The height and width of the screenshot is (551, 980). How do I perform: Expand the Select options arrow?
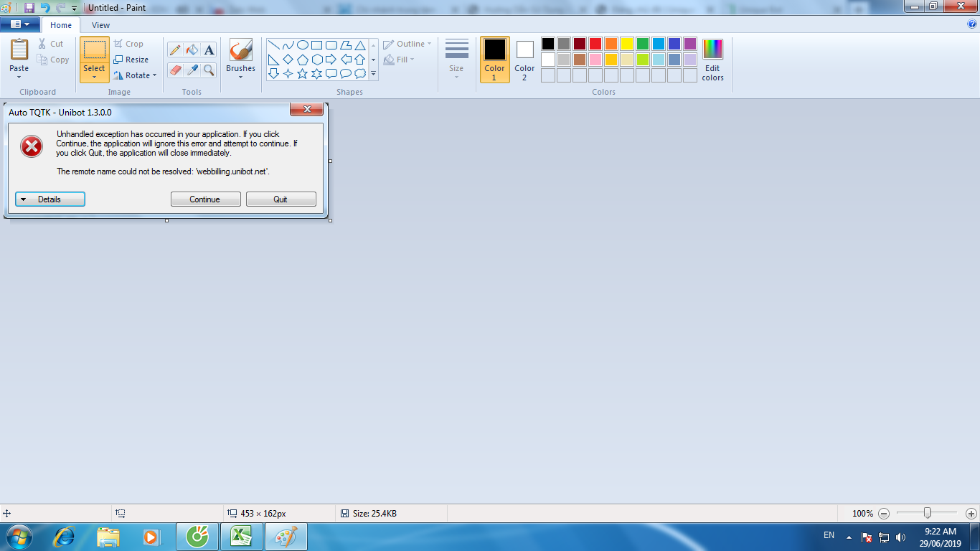pos(94,77)
